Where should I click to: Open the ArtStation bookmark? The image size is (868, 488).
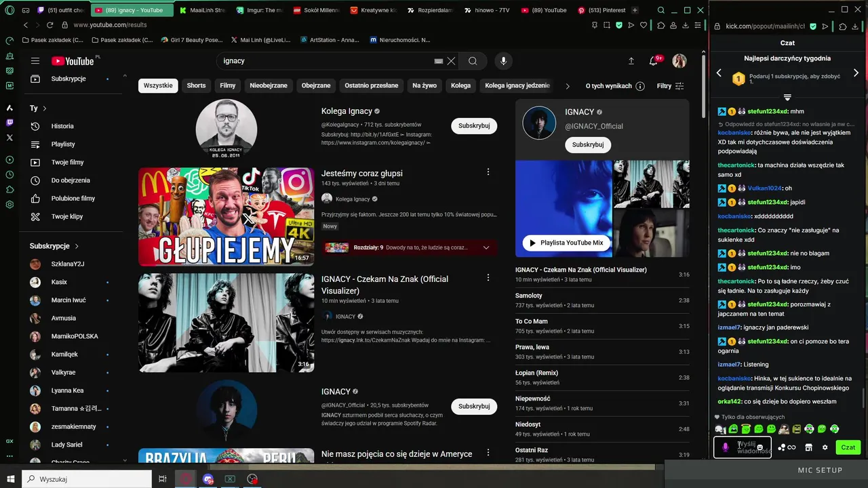(x=330, y=40)
